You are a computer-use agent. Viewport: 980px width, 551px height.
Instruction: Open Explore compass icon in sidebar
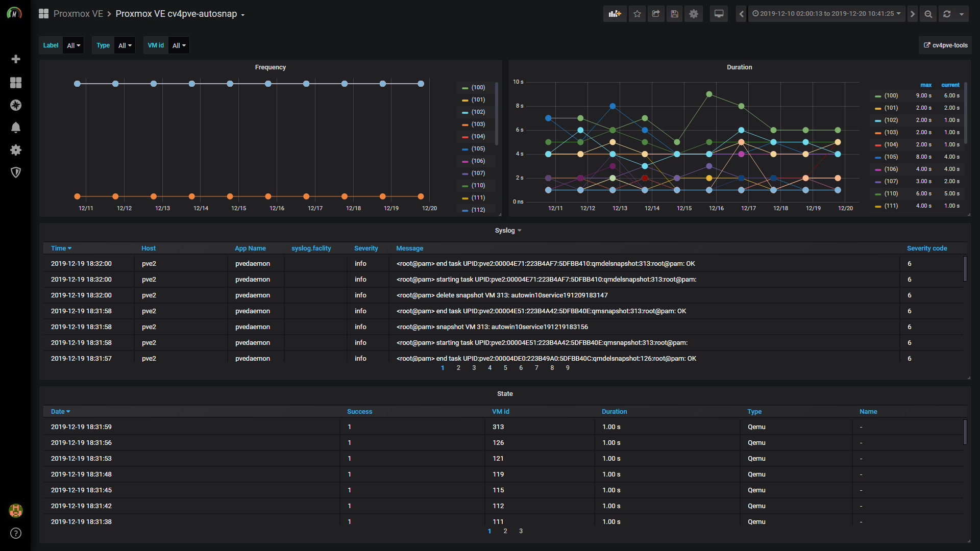pos(16,105)
